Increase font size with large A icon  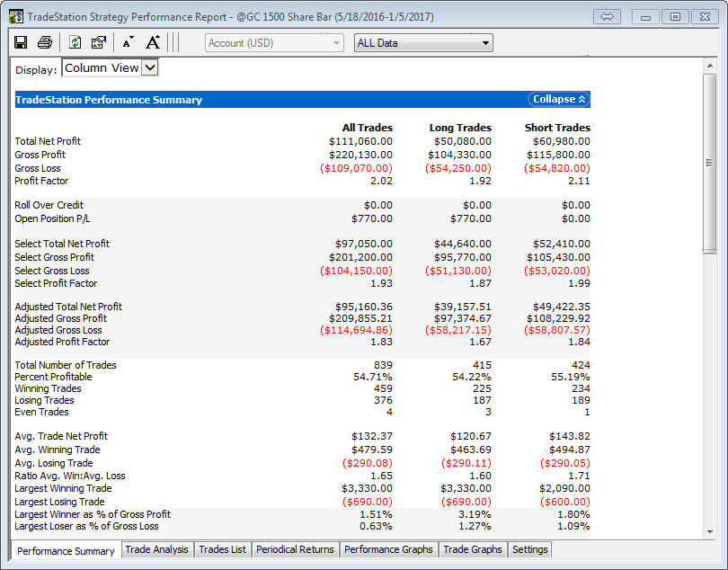click(x=153, y=42)
